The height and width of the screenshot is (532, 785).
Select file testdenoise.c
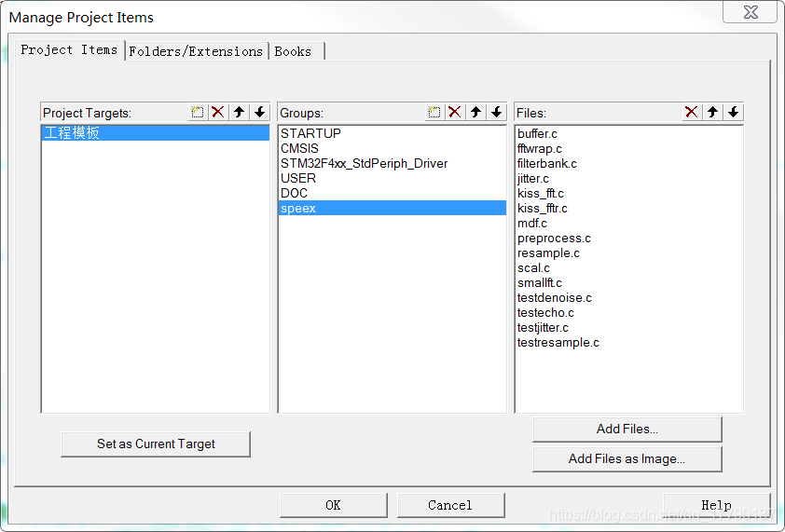pyautogui.click(x=628, y=298)
